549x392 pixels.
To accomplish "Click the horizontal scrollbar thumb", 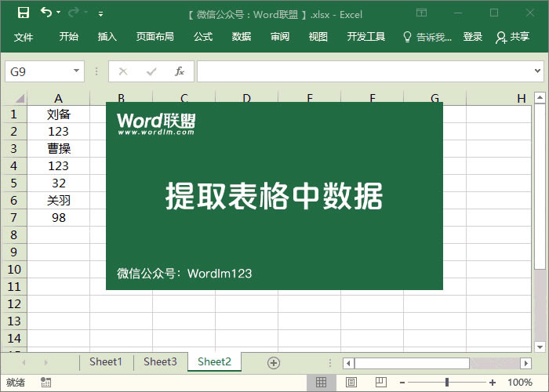I will click(412, 363).
